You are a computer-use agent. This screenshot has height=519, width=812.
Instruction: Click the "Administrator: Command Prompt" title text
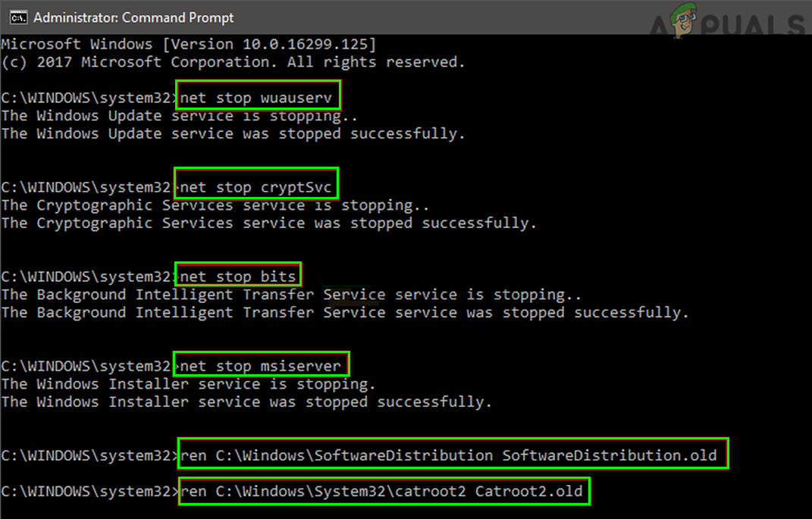pos(134,17)
